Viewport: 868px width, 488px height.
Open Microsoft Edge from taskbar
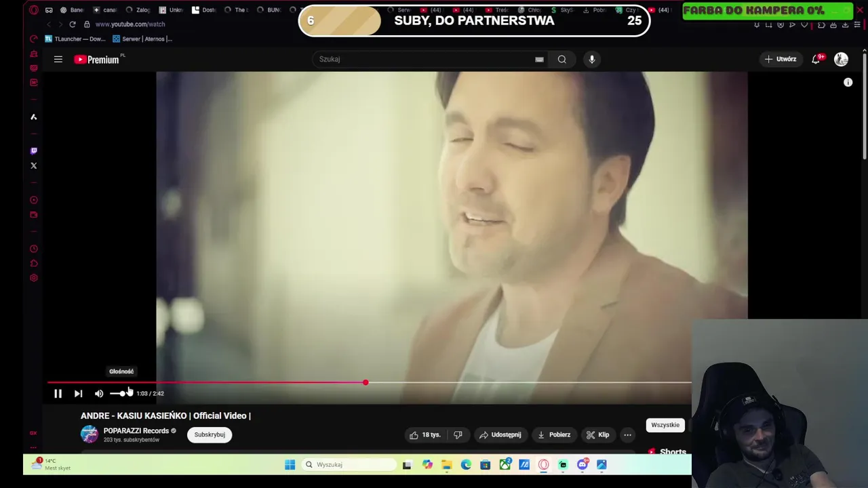click(466, 465)
